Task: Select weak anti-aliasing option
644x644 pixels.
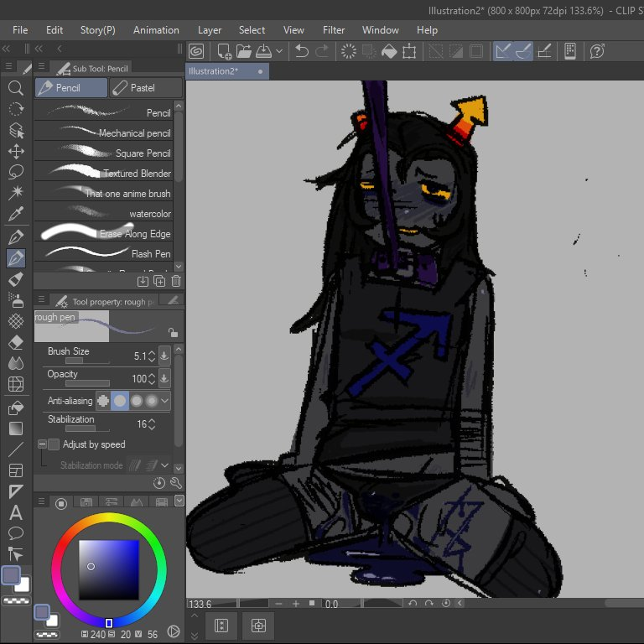Action: tap(120, 401)
